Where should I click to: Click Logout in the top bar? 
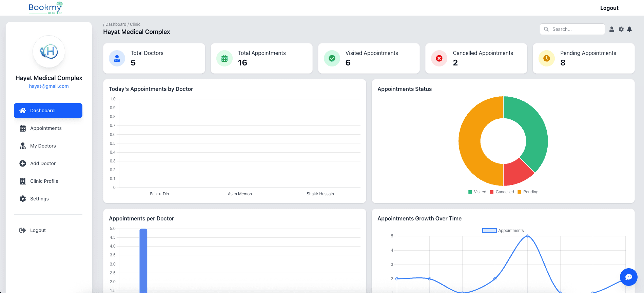click(609, 8)
